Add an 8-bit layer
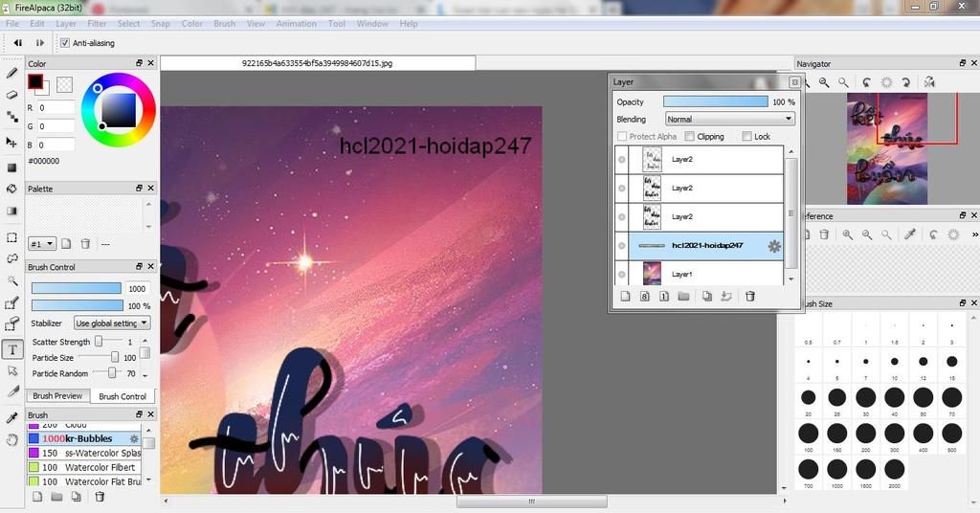 tap(644, 296)
